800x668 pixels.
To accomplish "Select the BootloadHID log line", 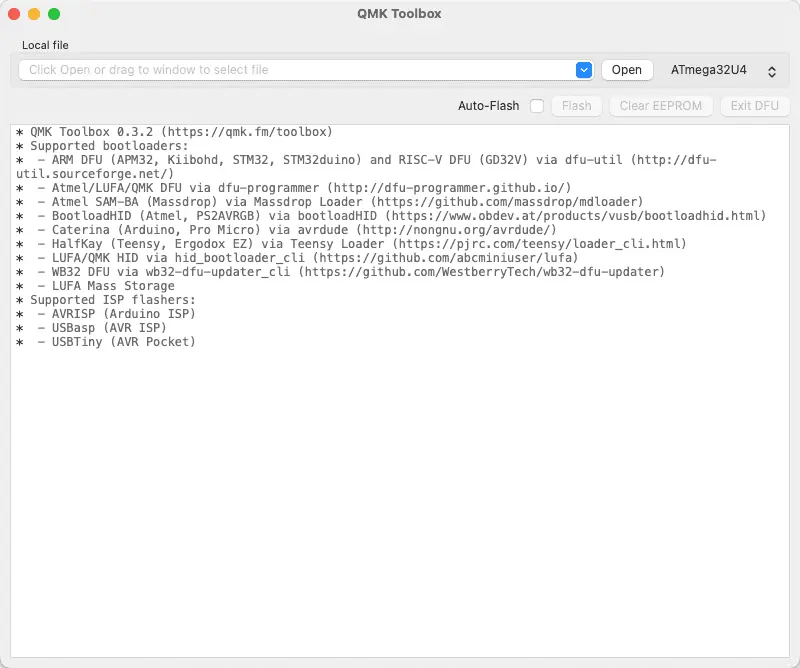I will pyautogui.click(x=391, y=216).
